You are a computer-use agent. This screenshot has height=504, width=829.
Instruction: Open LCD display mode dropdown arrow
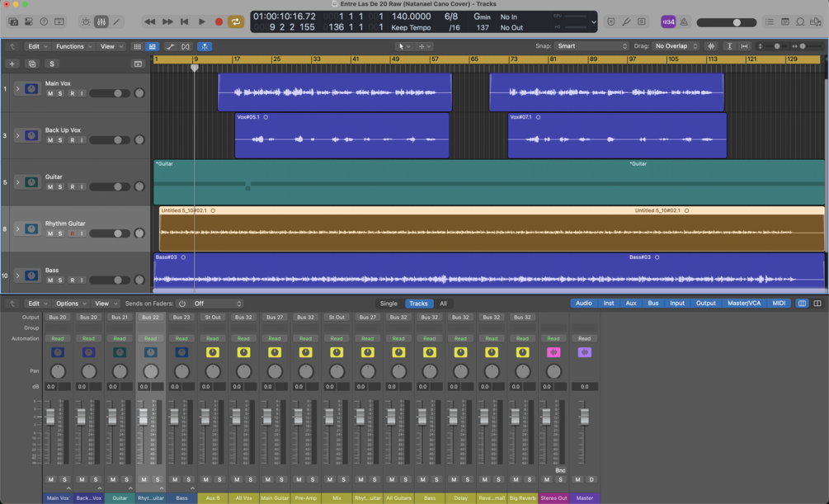(594, 22)
